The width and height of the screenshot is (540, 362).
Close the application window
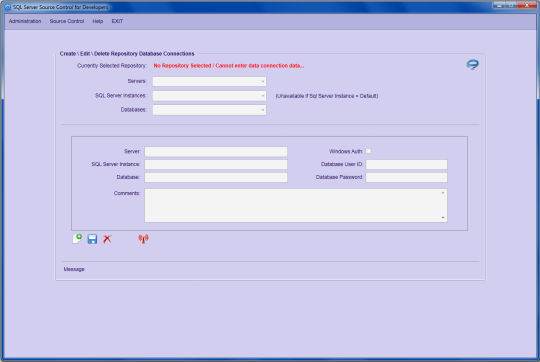coord(527,5)
